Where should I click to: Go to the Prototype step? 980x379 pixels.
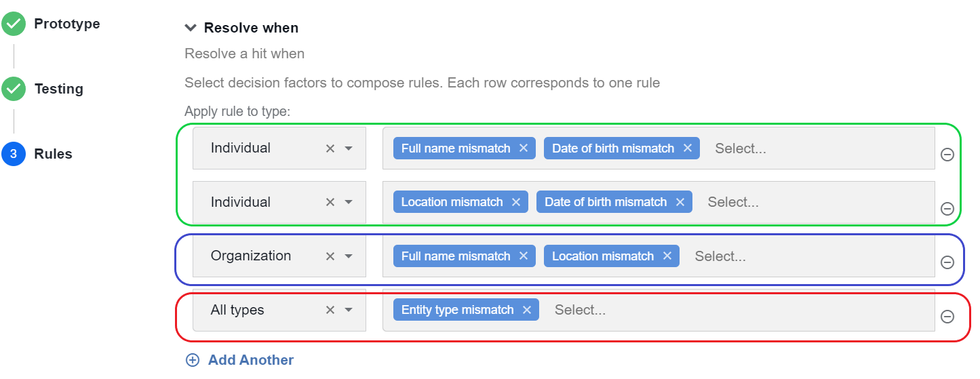pyautogui.click(x=67, y=24)
